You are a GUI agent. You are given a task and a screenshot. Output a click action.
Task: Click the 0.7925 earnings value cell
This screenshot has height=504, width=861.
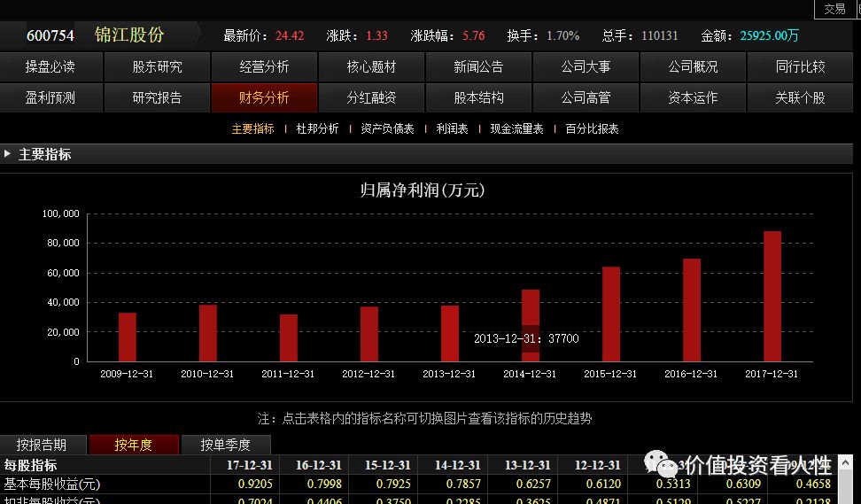pyautogui.click(x=393, y=485)
